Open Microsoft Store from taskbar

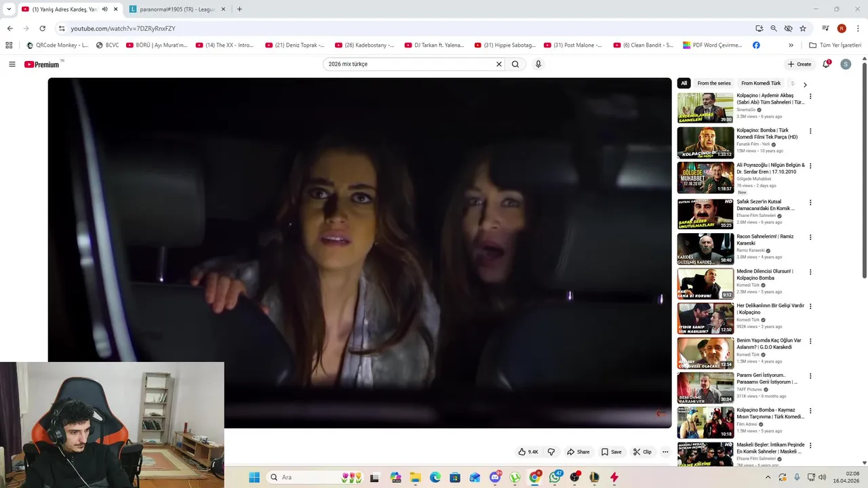click(455, 477)
